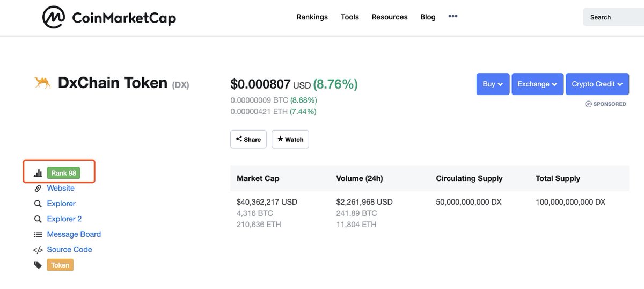Click the bar chart rank icon
Viewport: 644px width, 289px height.
(38, 173)
